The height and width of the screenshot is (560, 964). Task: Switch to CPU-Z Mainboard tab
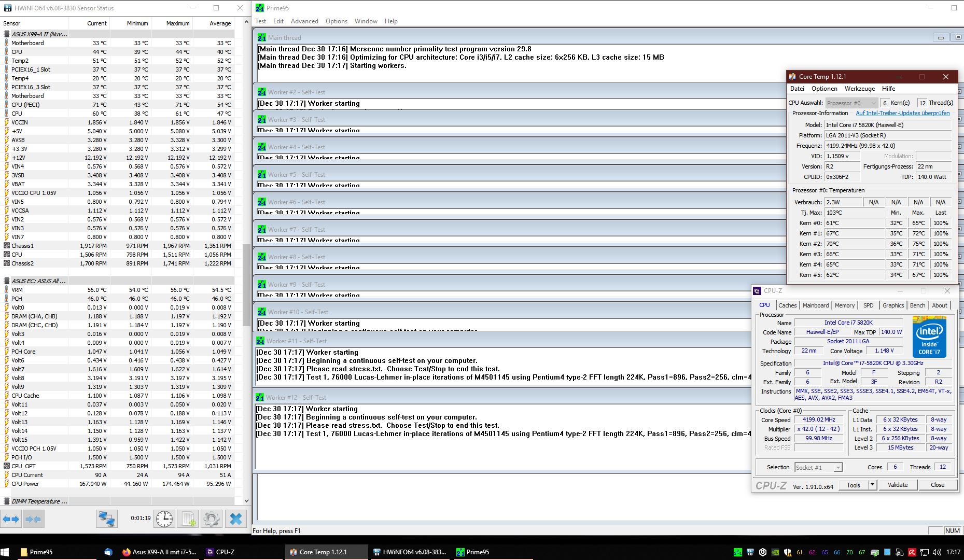pos(816,305)
